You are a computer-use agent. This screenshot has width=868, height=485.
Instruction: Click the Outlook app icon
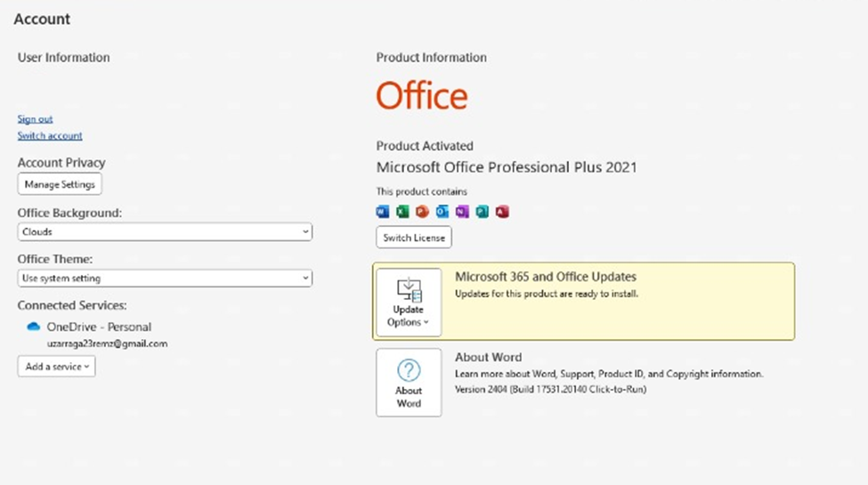442,212
